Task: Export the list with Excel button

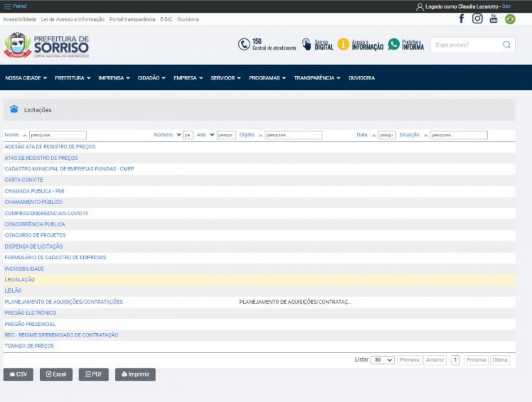Action: point(56,374)
